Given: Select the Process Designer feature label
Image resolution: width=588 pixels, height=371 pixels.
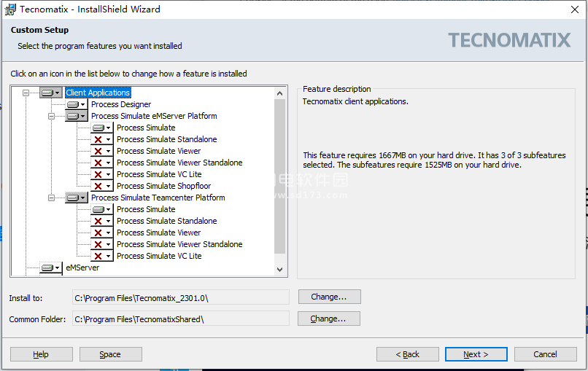Looking at the screenshot, I should (x=121, y=104).
